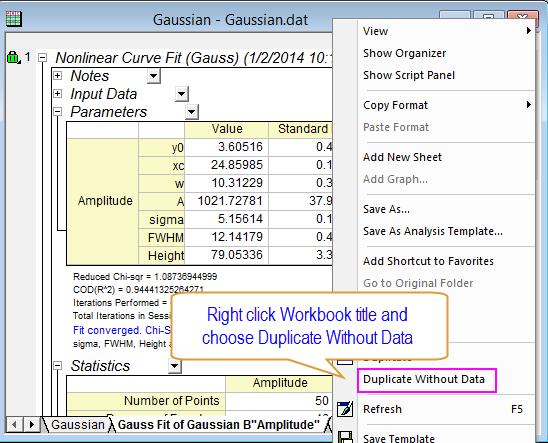Viewport: 548px width, 443px height.
Task: Click the Height value 79.05336
Action: 226,255
